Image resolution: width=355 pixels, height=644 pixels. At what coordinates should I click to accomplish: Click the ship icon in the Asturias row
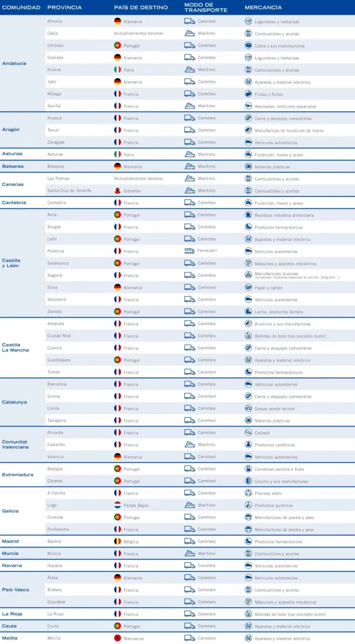[190, 154]
